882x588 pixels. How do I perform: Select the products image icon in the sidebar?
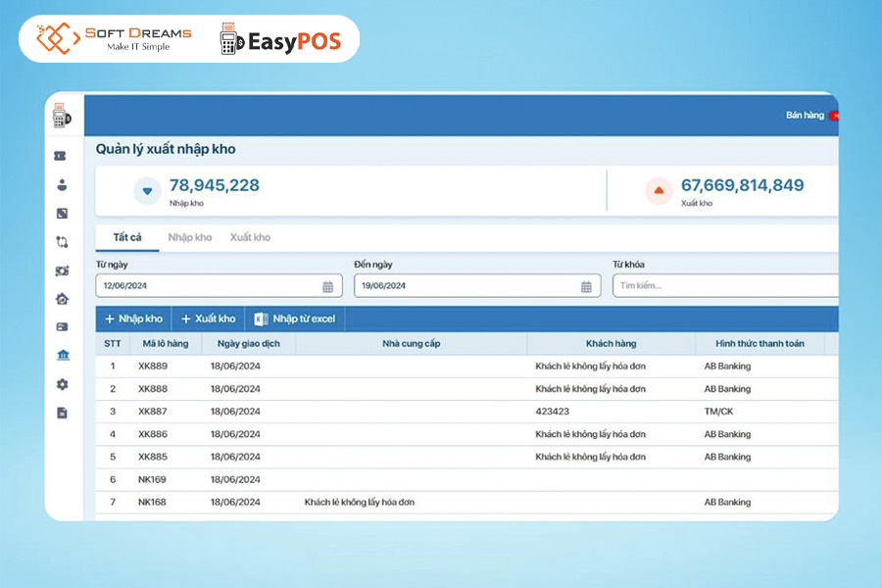(x=61, y=213)
